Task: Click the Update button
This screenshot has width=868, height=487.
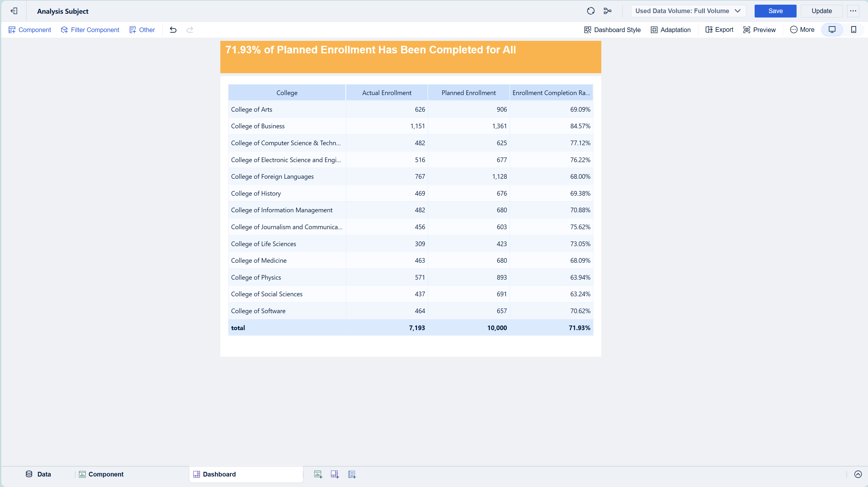Action: point(821,11)
